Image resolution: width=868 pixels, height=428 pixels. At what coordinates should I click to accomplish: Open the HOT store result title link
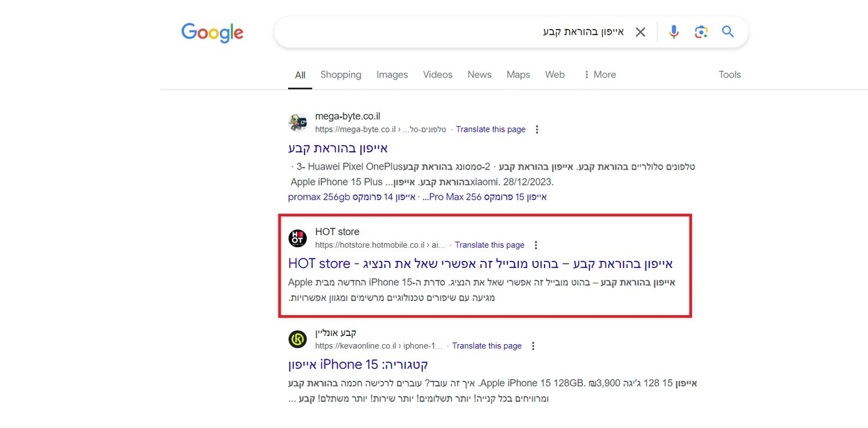(480, 263)
